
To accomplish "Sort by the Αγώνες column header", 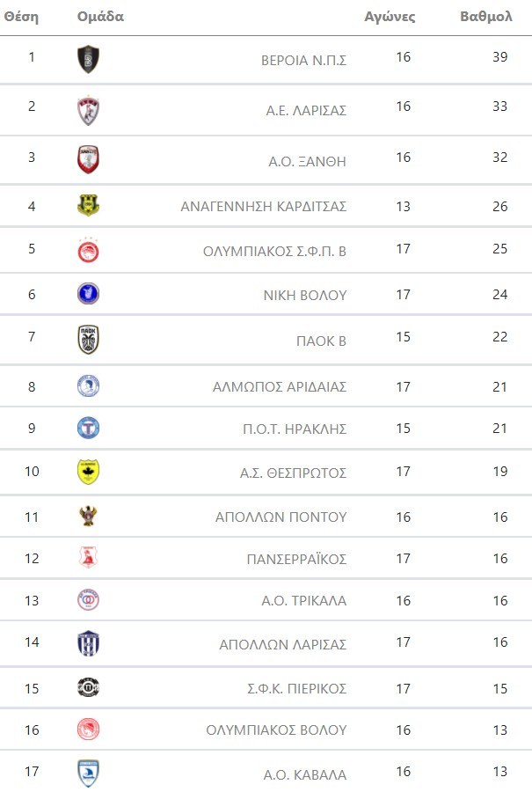I will 390,17.
